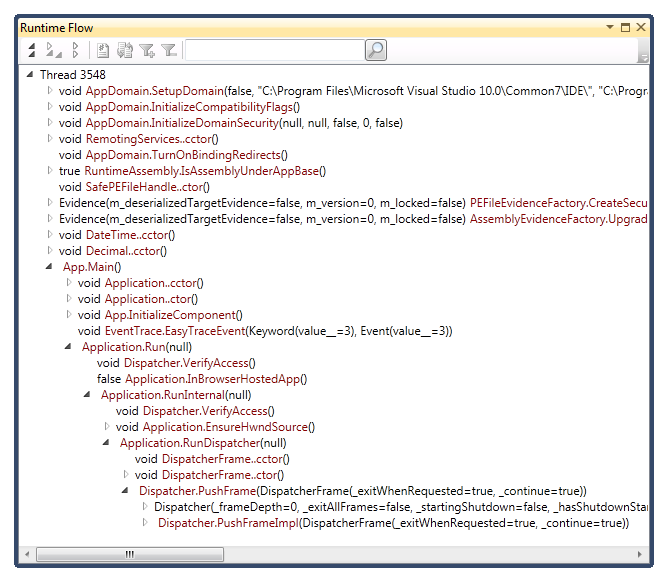
Task: Collapse the Application.RunDispatcher(null) node
Action: tap(107, 443)
